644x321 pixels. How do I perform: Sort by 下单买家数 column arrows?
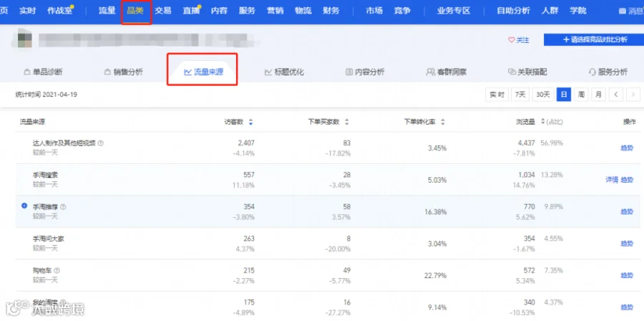click(x=346, y=122)
